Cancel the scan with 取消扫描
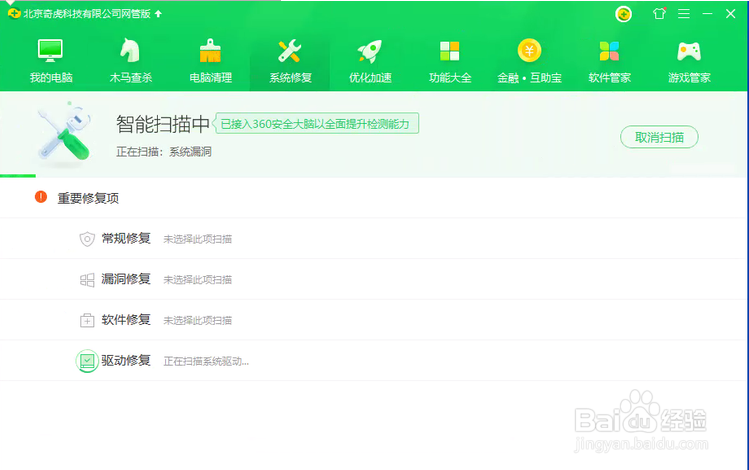The width and height of the screenshot is (749, 470). pos(659,137)
